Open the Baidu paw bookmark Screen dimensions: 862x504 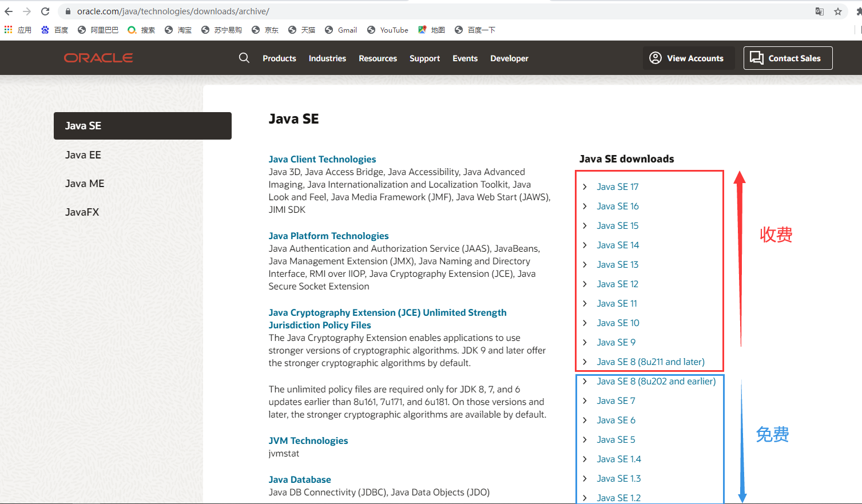(x=54, y=30)
